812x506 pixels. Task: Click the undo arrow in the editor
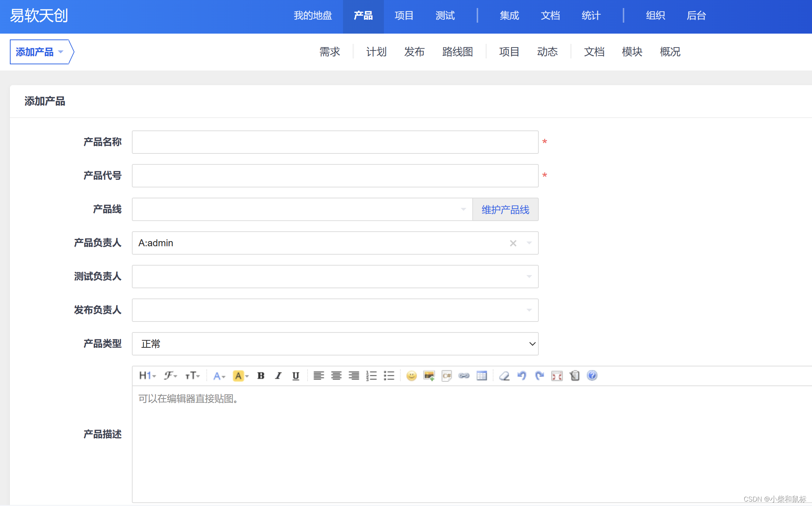point(522,376)
